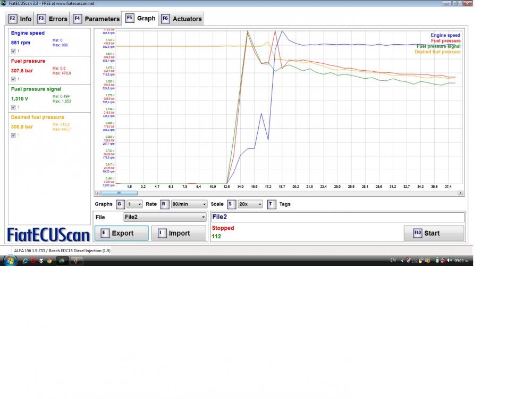Image resolution: width=532 pixels, height=399 pixels.
Task: Click the Windows Start orb
Action: point(10,260)
